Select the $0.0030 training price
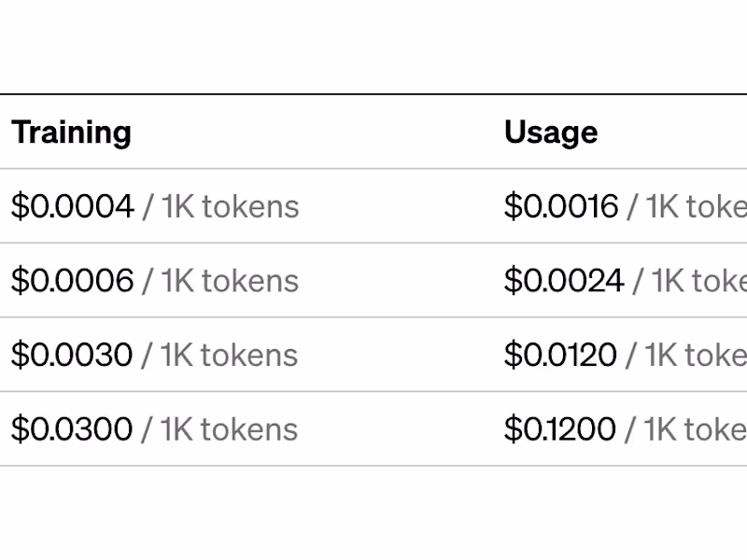Viewport: 747px width, 560px height. tap(72, 355)
